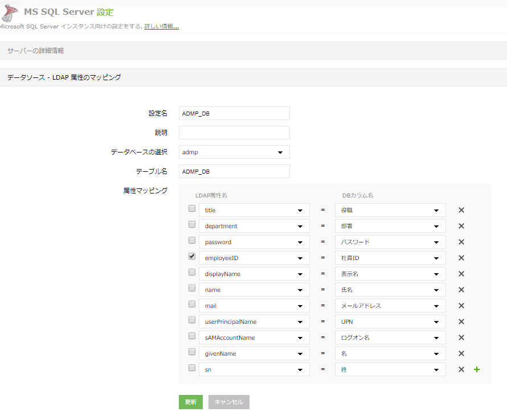Viewport: 507px width, 420px height.
Task: Expand the パスワード DB column dropdown
Action: (390, 242)
